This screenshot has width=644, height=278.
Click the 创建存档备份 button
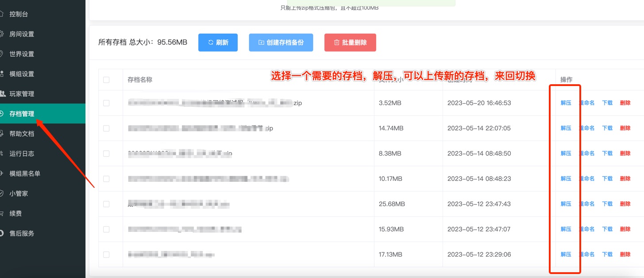point(281,43)
